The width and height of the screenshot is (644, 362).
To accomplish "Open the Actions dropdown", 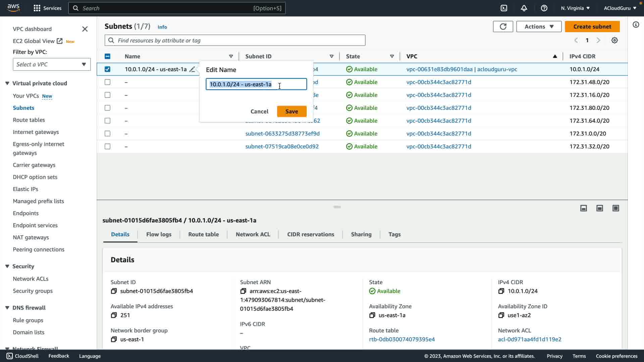I will [539, 26].
